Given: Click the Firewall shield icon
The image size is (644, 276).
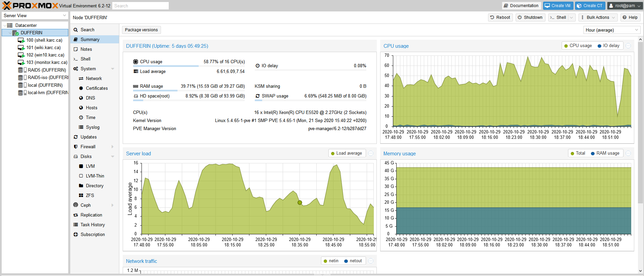Looking at the screenshot, I should 76,147.
